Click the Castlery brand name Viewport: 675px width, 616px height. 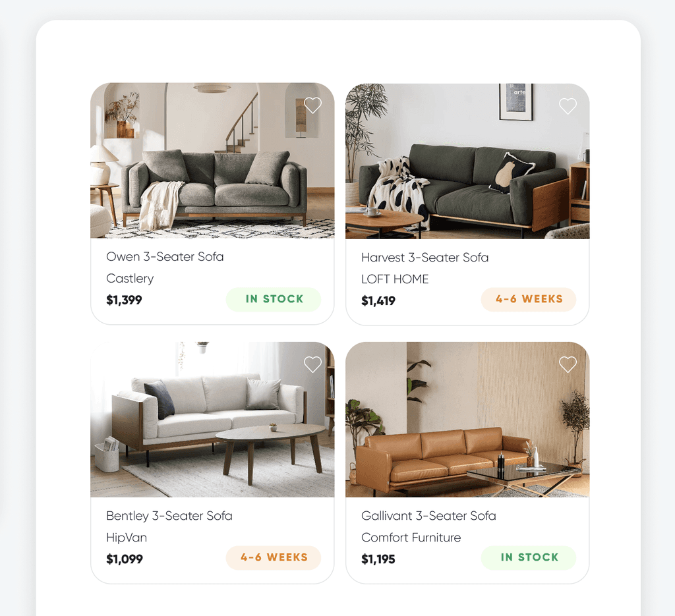coord(130,279)
